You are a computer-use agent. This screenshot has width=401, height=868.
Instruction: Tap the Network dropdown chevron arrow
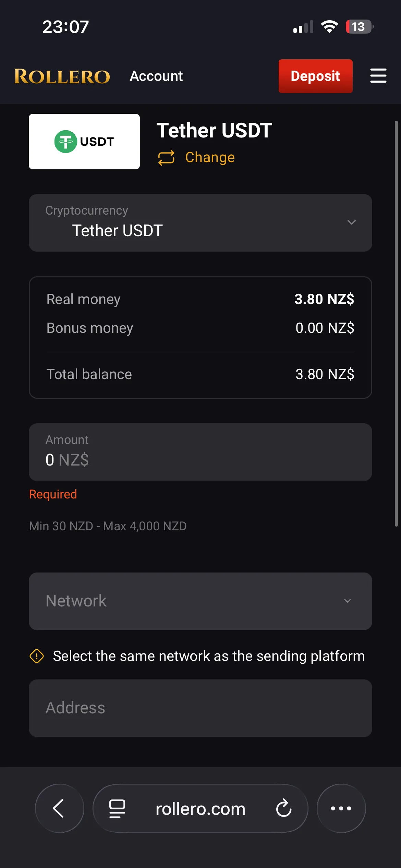348,601
